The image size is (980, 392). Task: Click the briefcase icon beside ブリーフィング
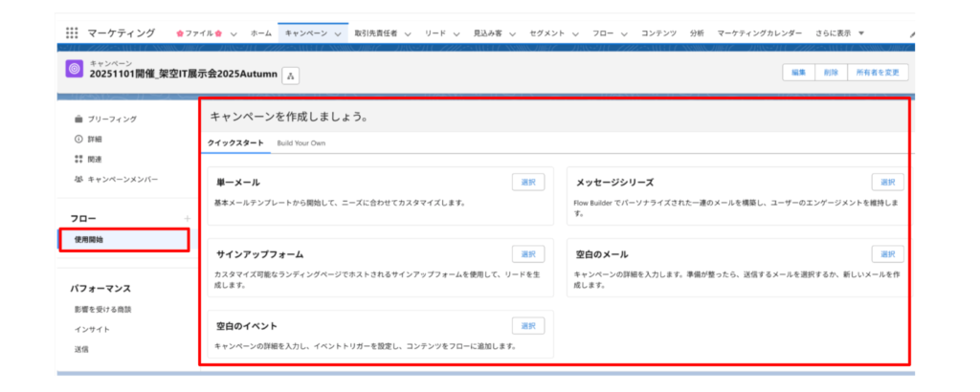point(78,119)
